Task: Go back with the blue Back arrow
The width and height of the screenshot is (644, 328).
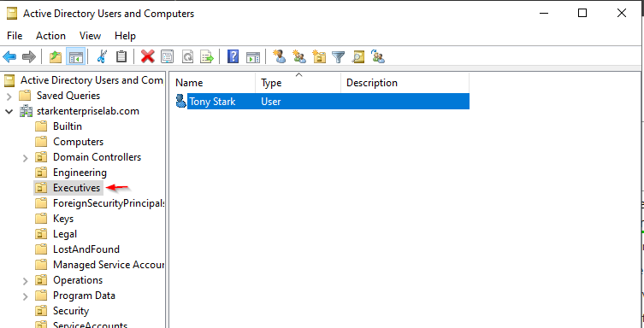Action: click(x=9, y=56)
